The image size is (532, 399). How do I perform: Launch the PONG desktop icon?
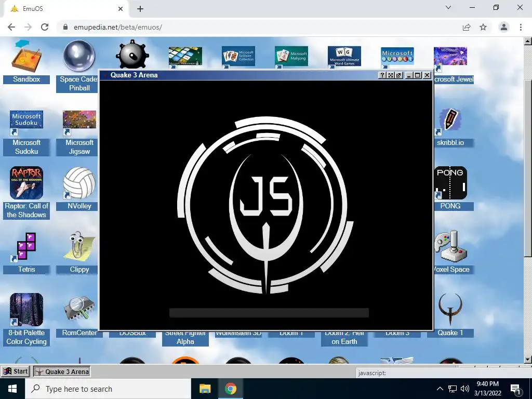click(450, 183)
